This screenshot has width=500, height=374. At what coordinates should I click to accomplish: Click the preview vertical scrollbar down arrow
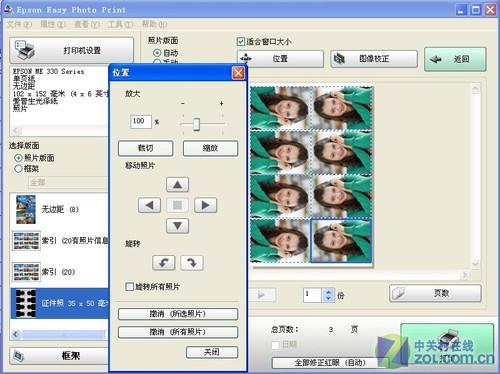(476, 262)
